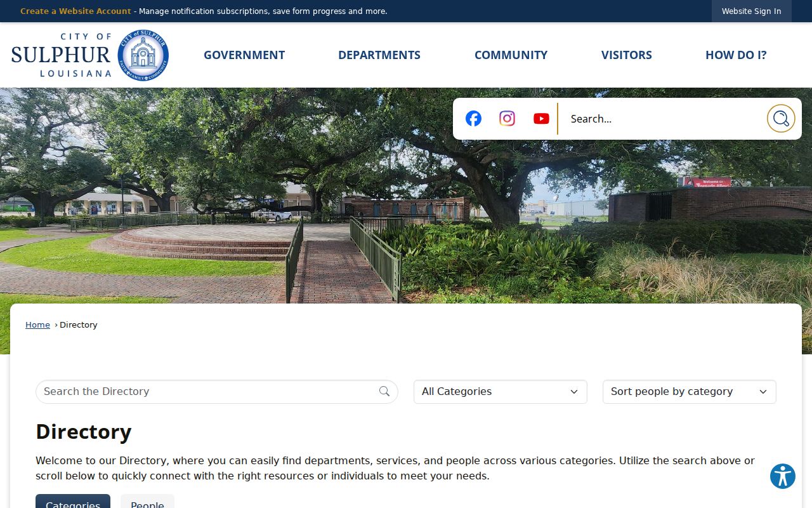Viewport: 812px width, 508px height.
Task: Click the directory search magnifier icon
Action: 384,391
